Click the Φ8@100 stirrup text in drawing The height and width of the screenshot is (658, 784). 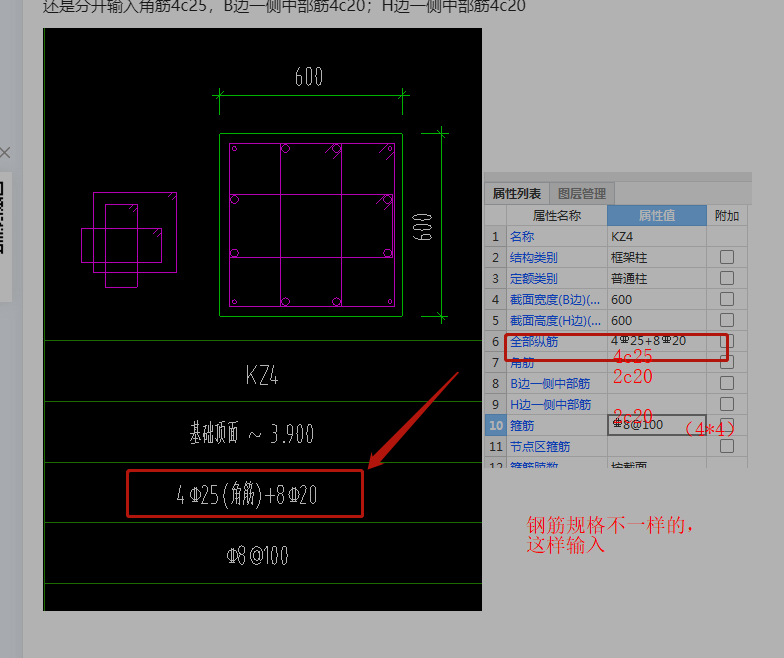(x=258, y=556)
